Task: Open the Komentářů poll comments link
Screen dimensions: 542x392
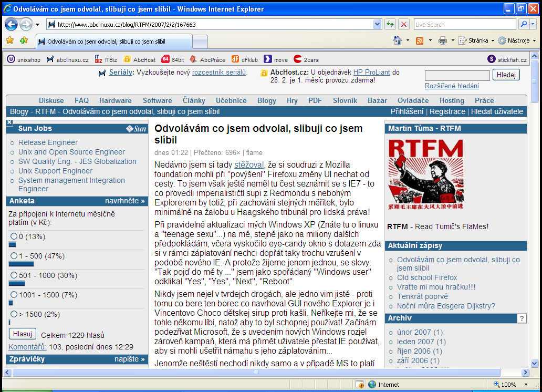Action: click(x=27, y=347)
